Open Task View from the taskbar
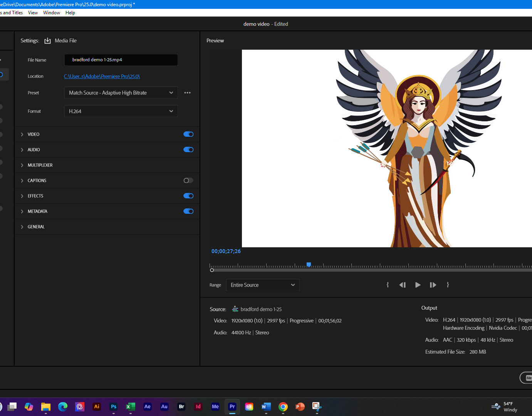 (x=12, y=407)
